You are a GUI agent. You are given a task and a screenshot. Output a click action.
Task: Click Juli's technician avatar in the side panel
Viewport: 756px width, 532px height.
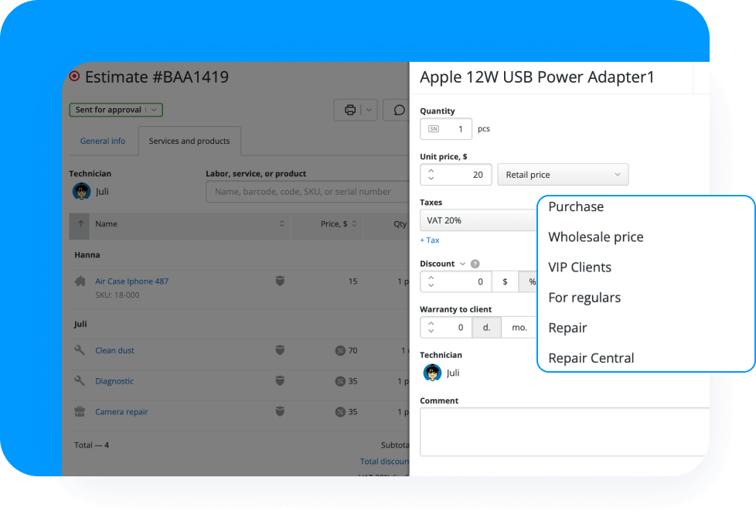click(431, 373)
